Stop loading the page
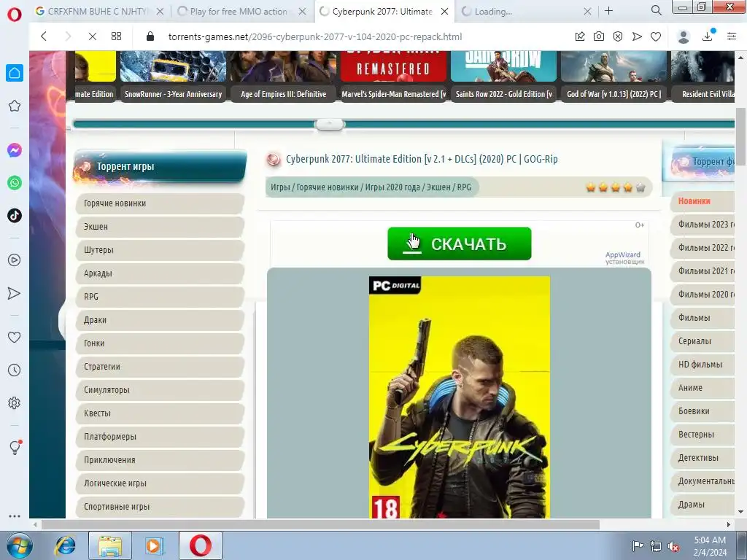The height and width of the screenshot is (560, 747). tap(93, 36)
